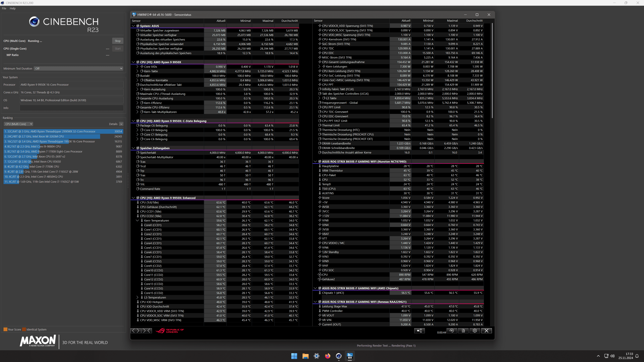Collapse the Kern-Temperaturen tree
The image size is (644, 362).
(x=137, y=221)
